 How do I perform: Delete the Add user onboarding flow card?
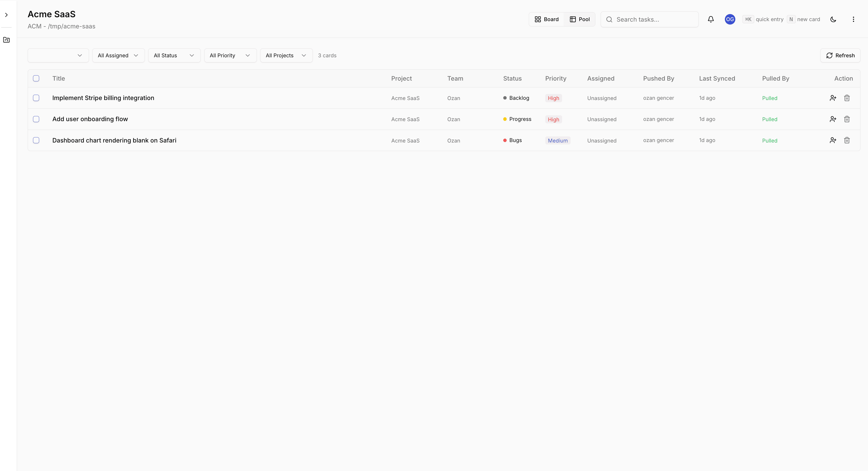[x=846, y=119]
